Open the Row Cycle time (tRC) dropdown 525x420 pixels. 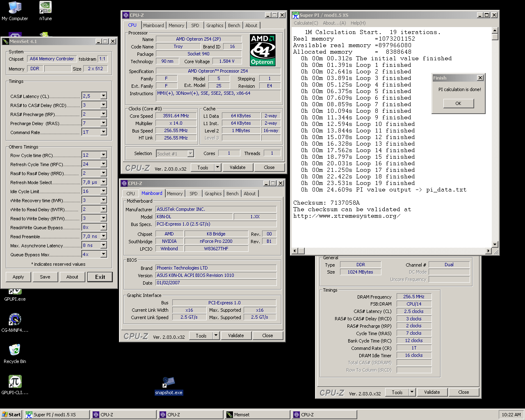pyautogui.click(x=103, y=155)
